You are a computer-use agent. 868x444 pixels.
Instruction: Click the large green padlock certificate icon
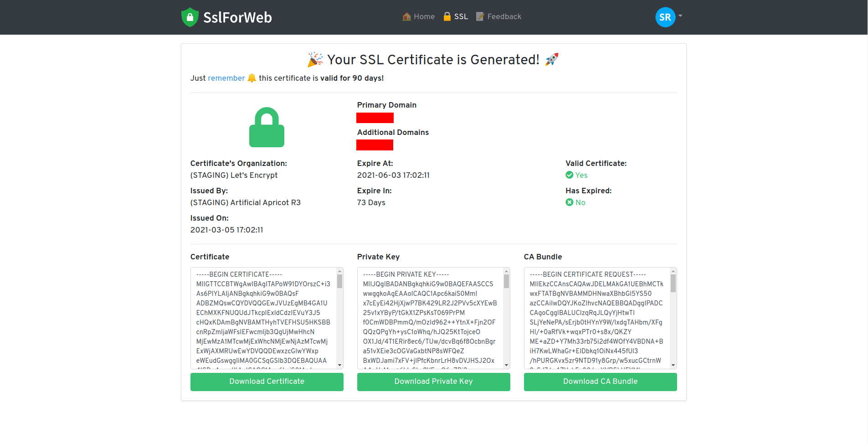[267, 127]
